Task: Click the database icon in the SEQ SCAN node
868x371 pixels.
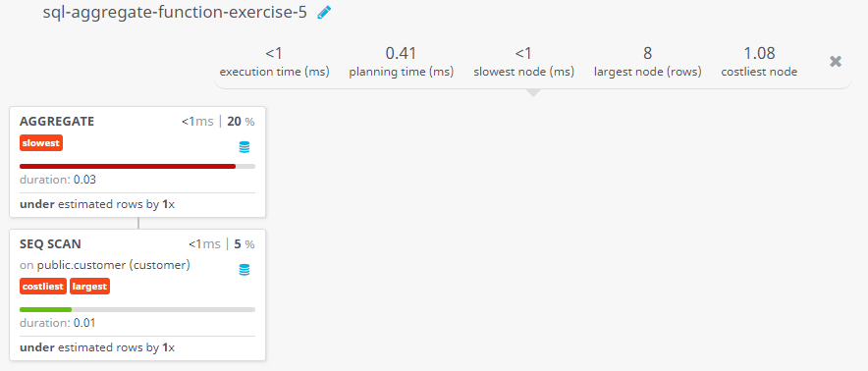Action: click(244, 270)
